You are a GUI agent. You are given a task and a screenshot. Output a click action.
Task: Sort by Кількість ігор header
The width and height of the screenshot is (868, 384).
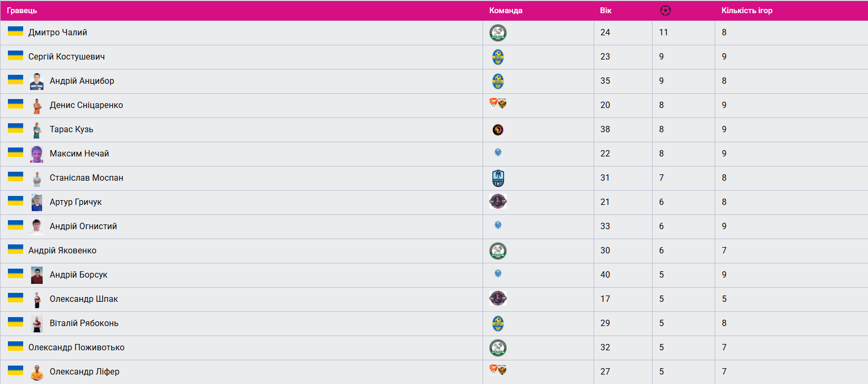pos(747,11)
